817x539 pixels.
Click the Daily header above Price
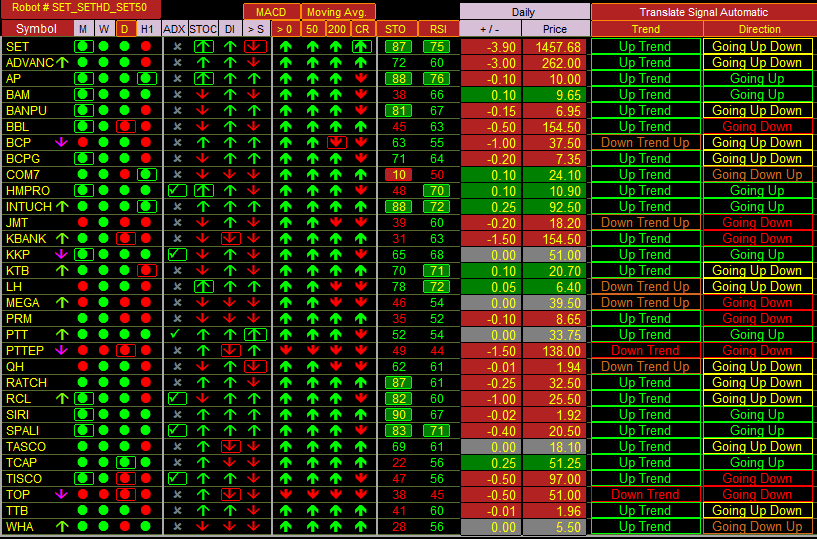pyautogui.click(x=524, y=12)
